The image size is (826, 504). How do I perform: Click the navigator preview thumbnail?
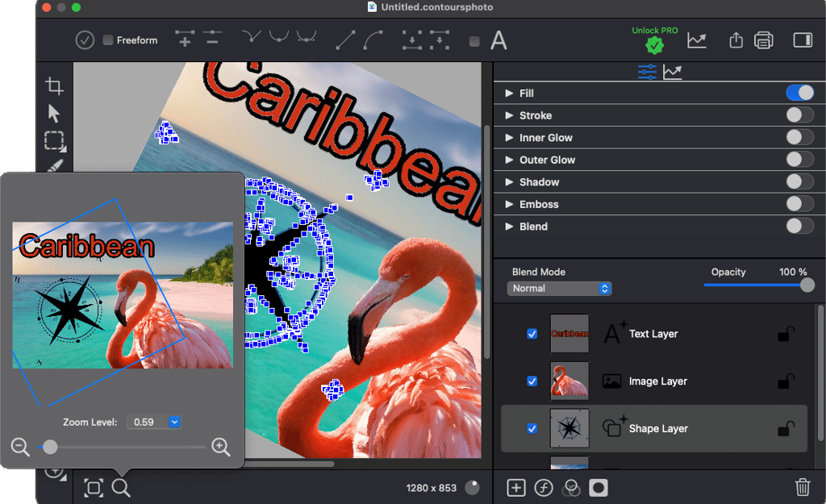click(x=123, y=295)
